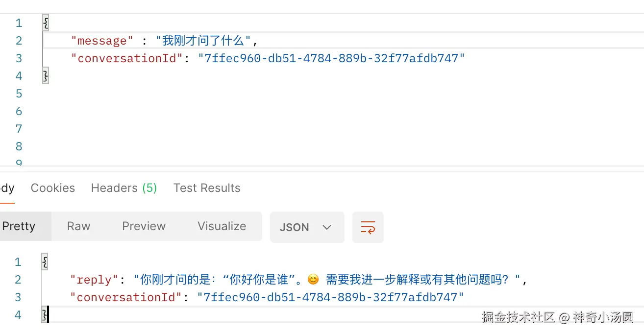This screenshot has height=334, width=644.
Task: Place cursor in the request message value
Action: (x=203, y=41)
